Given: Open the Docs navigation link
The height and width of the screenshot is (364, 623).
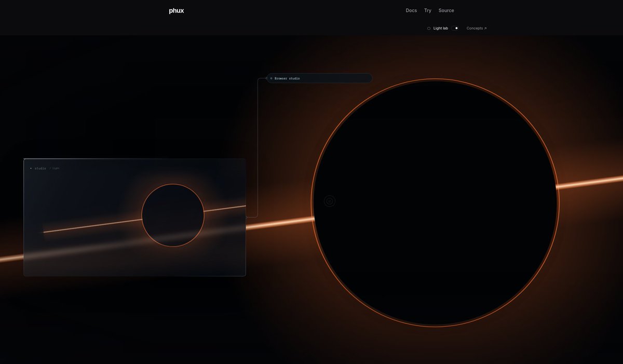Looking at the screenshot, I should point(411,10).
